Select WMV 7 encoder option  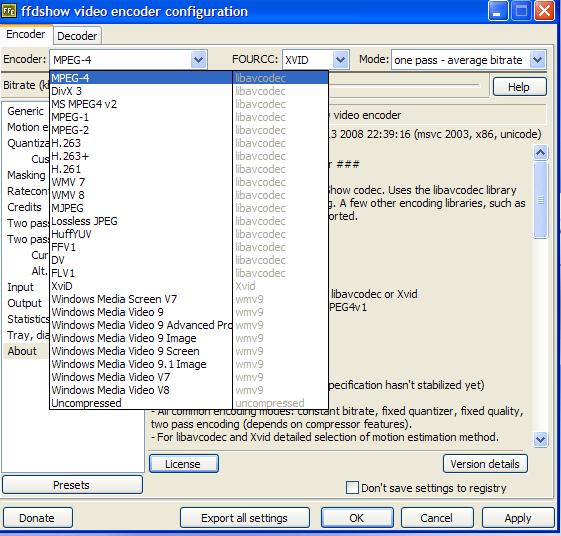pos(189,182)
